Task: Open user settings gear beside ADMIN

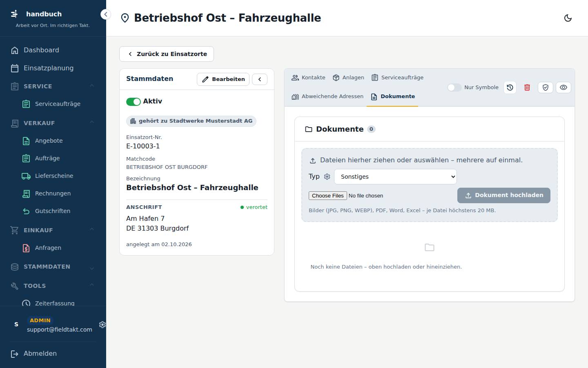Action: (102, 325)
